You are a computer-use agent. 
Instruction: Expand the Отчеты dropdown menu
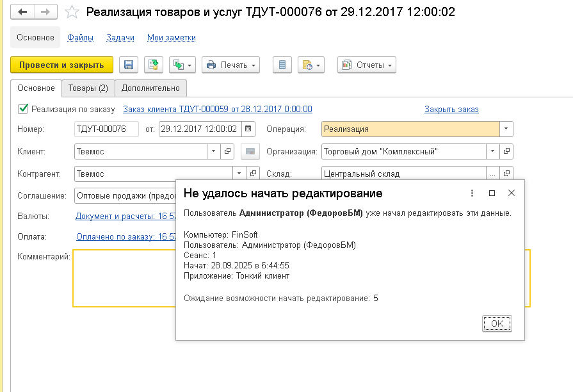click(367, 65)
